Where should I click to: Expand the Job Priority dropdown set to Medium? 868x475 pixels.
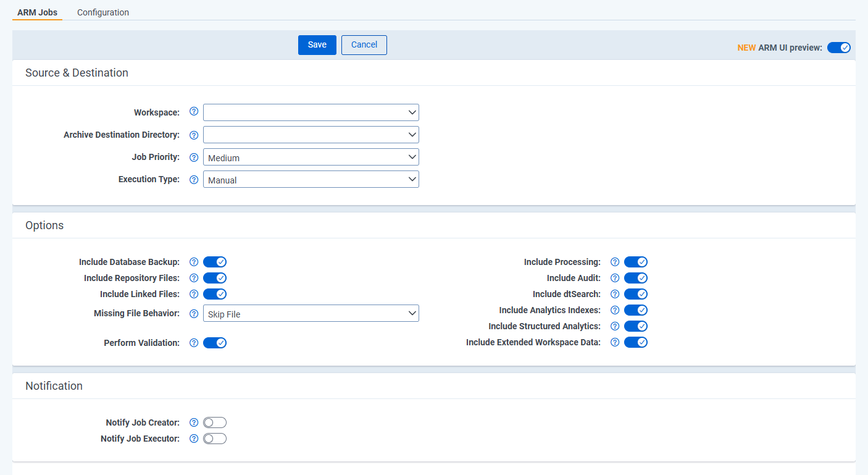pos(311,158)
